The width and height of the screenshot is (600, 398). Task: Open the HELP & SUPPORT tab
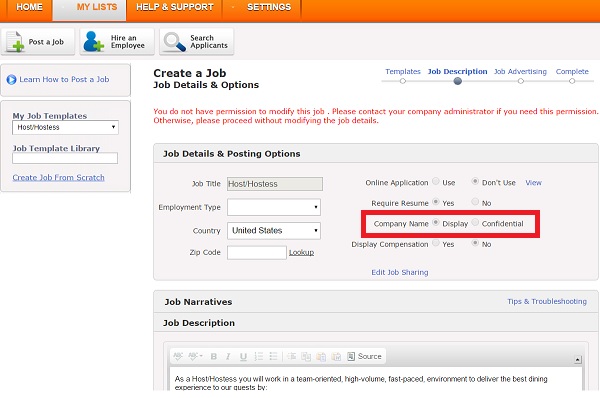coord(174,7)
